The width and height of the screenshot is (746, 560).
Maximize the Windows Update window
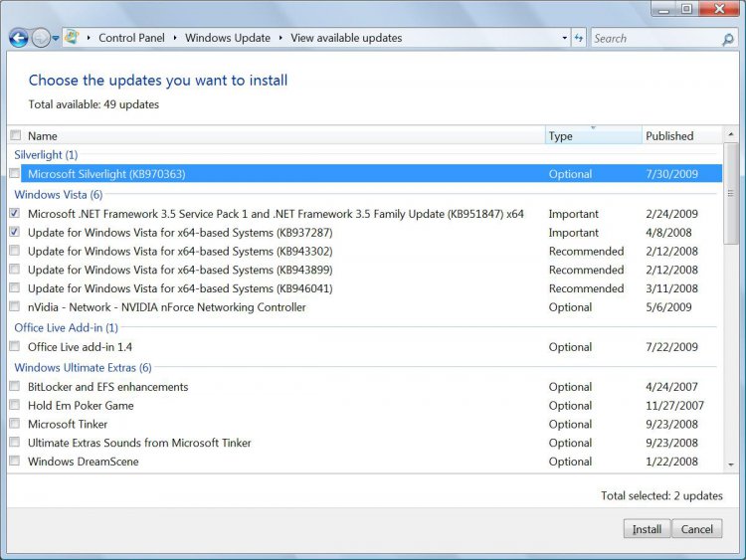coord(687,8)
